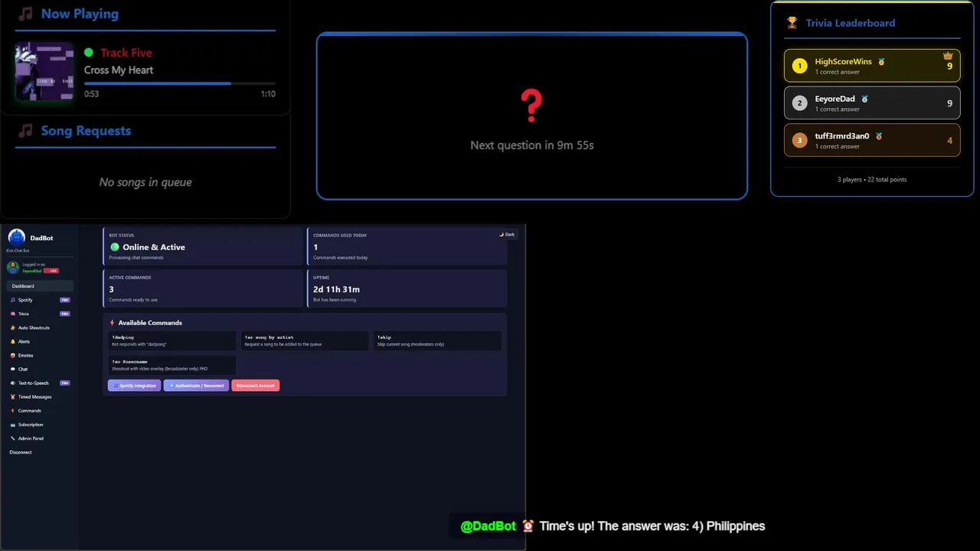Click the Auto Shoutouts sidebar icon
Screen dimensions: 980x551
tap(12, 328)
